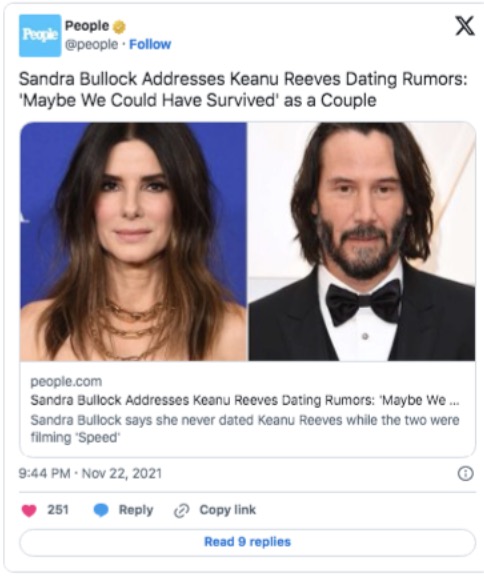Follow the People account

(150, 44)
